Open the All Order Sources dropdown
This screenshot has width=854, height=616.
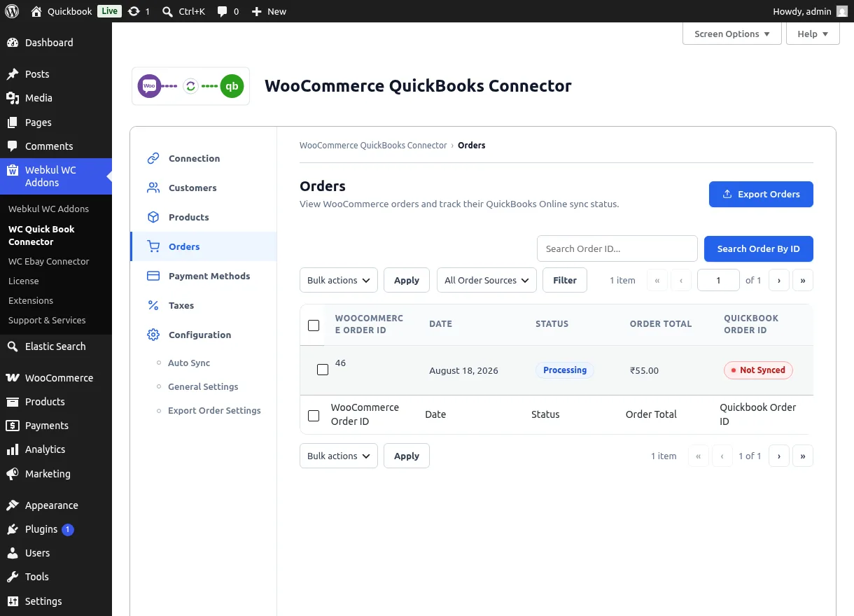tap(486, 280)
